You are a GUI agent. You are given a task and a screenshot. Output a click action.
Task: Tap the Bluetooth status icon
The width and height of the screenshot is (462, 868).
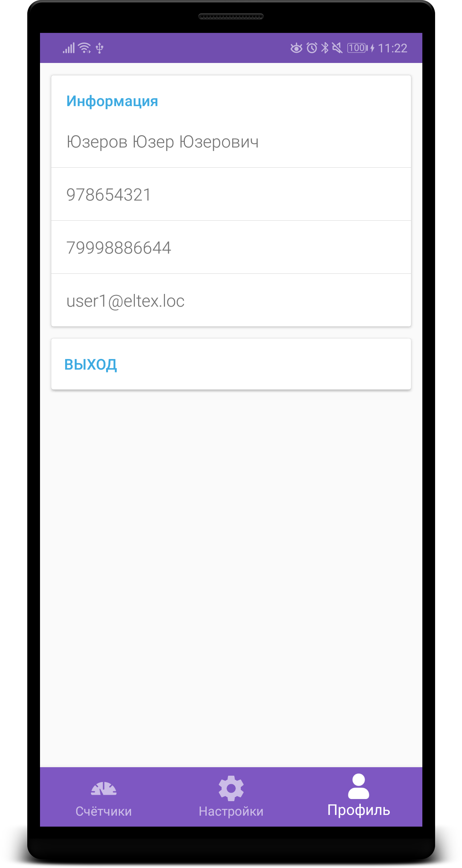(325, 48)
